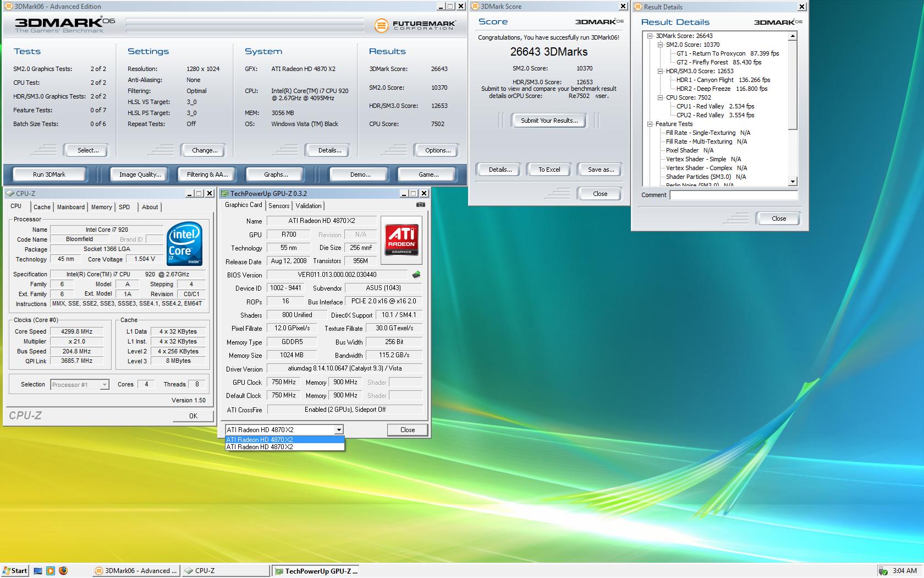Open the Graphs button

tap(276, 175)
